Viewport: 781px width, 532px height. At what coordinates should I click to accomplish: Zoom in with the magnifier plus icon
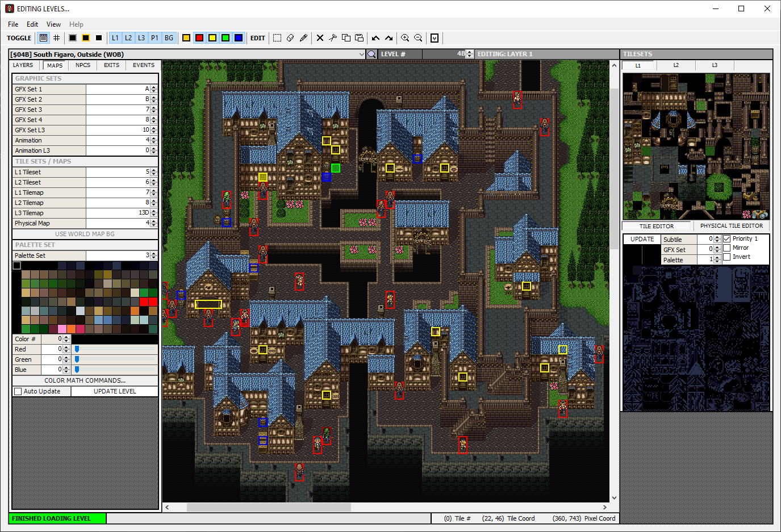pos(405,38)
